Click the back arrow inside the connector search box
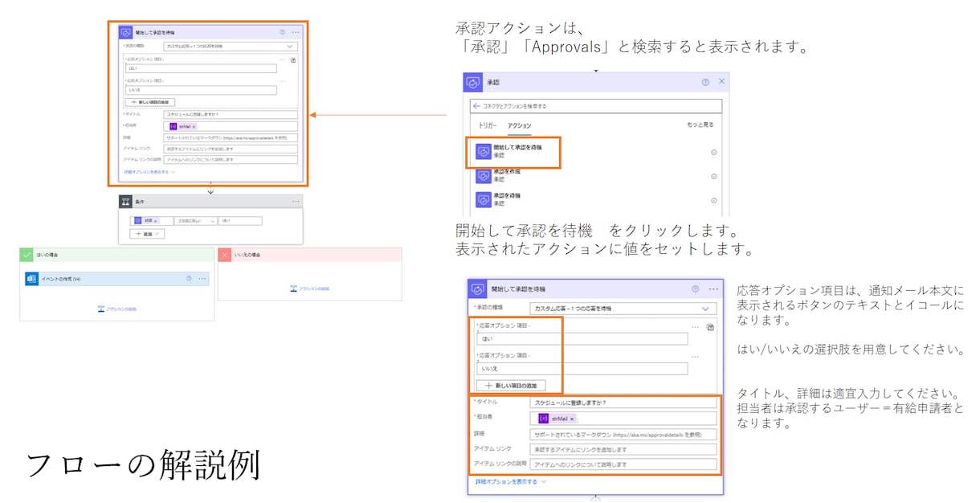Screen dimensions: 980x503 [476, 106]
